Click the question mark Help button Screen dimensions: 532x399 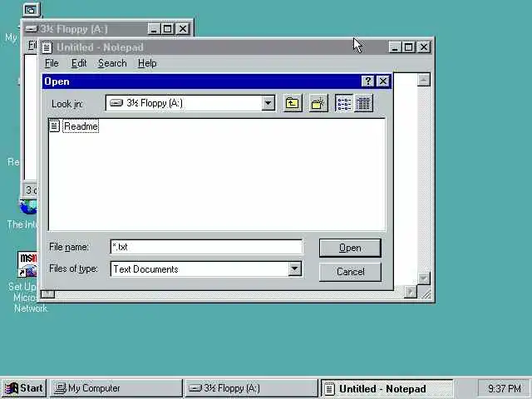(367, 81)
